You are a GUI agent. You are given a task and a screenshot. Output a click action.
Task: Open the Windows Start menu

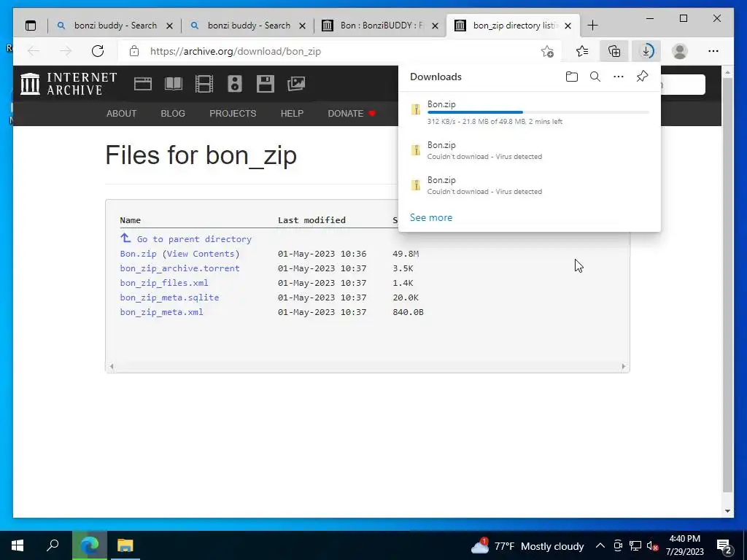pos(18,545)
